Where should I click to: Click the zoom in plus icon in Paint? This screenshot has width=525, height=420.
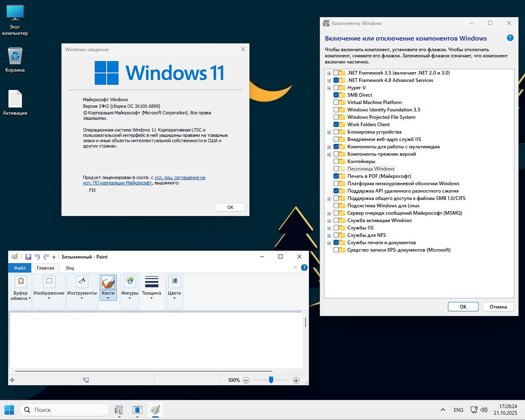click(296, 380)
